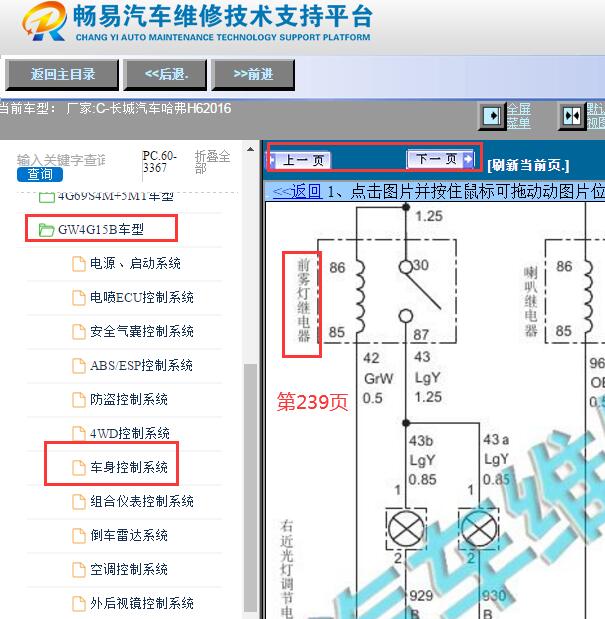Click the page icon beside 组合仪表控制系统

pos(79,501)
